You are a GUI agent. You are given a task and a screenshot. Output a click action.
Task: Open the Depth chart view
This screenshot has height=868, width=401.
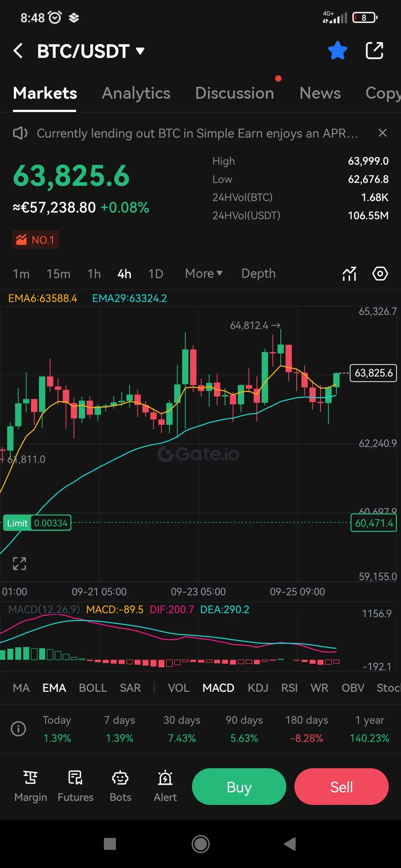pyautogui.click(x=258, y=273)
